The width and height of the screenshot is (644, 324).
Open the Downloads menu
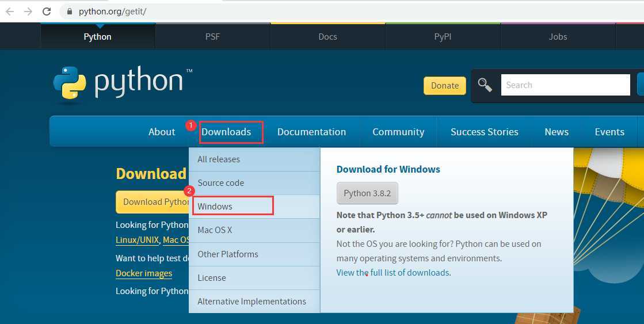tap(226, 132)
